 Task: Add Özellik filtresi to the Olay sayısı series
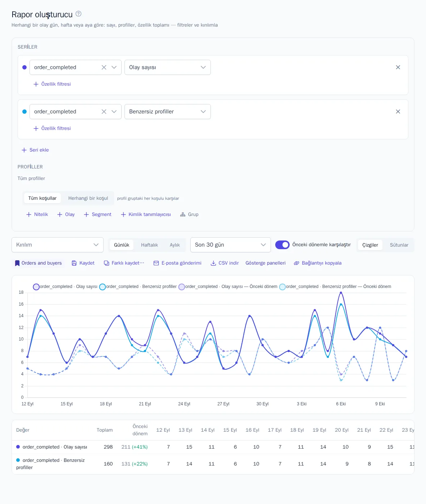52,84
